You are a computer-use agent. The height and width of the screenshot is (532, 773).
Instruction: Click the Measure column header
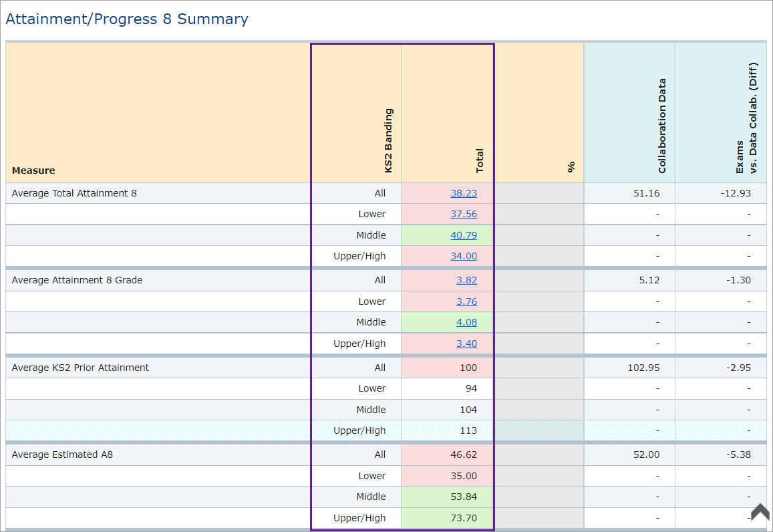click(33, 170)
